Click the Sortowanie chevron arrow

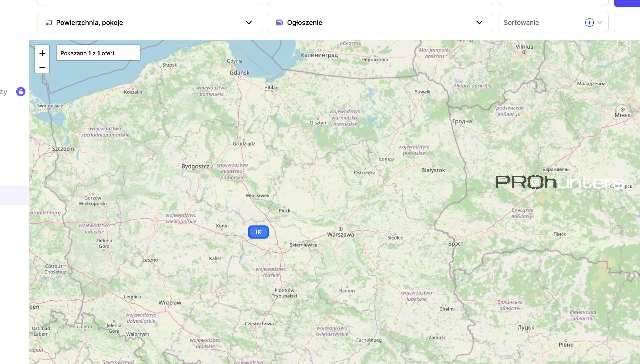click(x=600, y=23)
